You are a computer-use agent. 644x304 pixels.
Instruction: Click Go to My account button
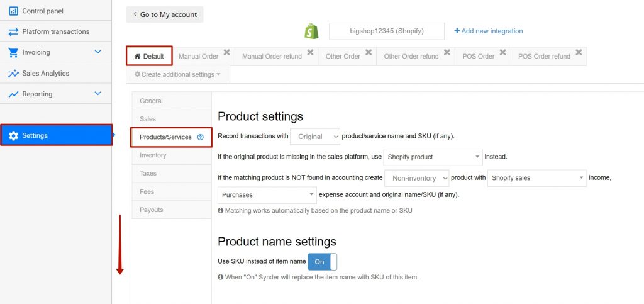(165, 14)
